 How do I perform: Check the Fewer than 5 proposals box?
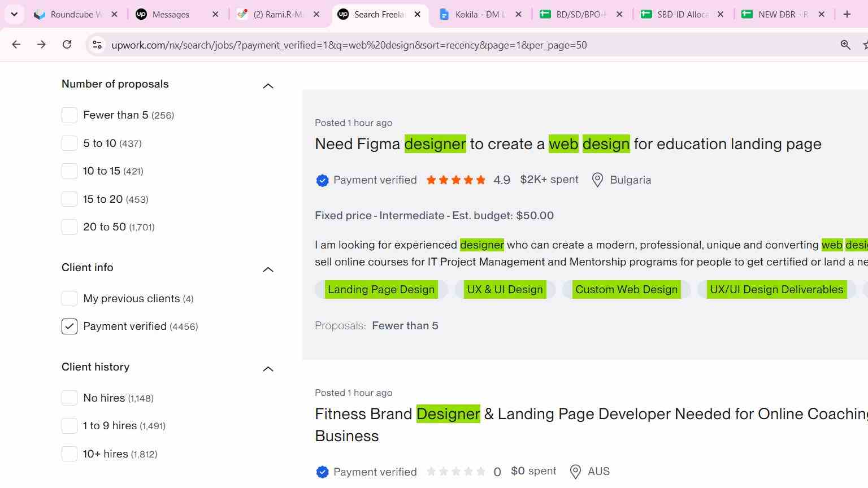coord(70,115)
